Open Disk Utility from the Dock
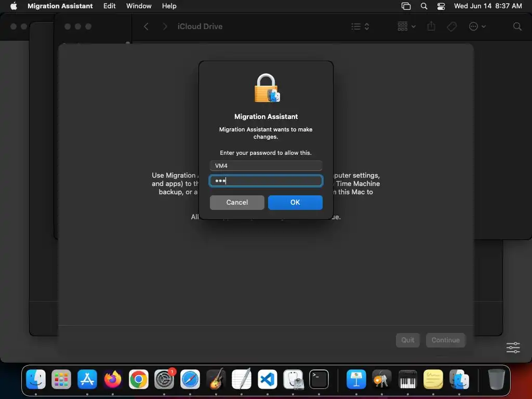Image resolution: width=532 pixels, height=399 pixels. coord(293,379)
